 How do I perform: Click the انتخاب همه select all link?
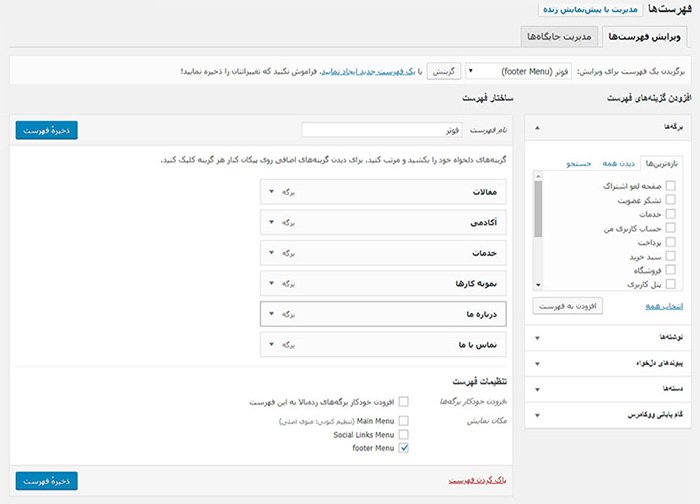click(664, 306)
